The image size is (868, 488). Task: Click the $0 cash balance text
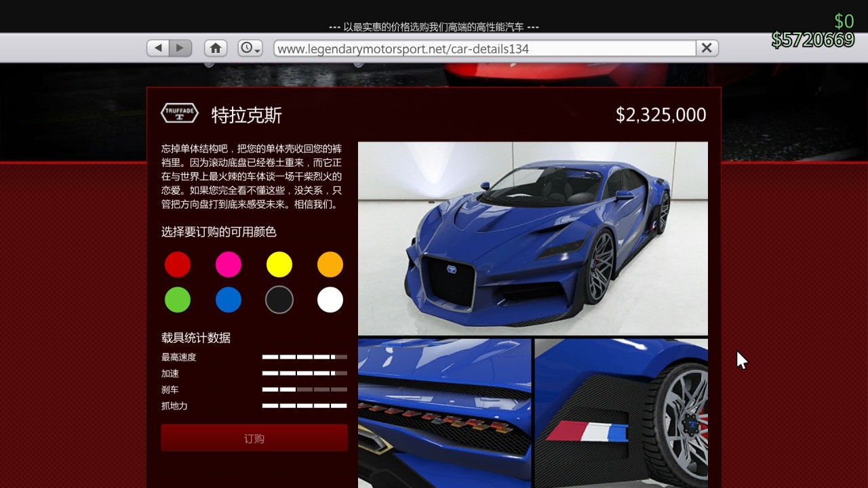(844, 21)
